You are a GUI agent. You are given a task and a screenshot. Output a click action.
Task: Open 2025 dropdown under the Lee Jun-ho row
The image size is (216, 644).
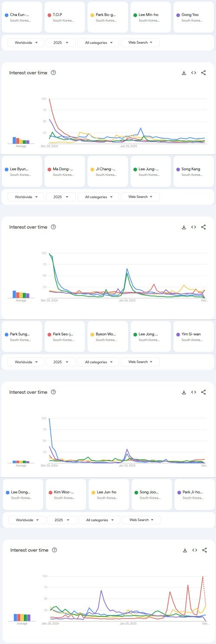(x=62, y=520)
